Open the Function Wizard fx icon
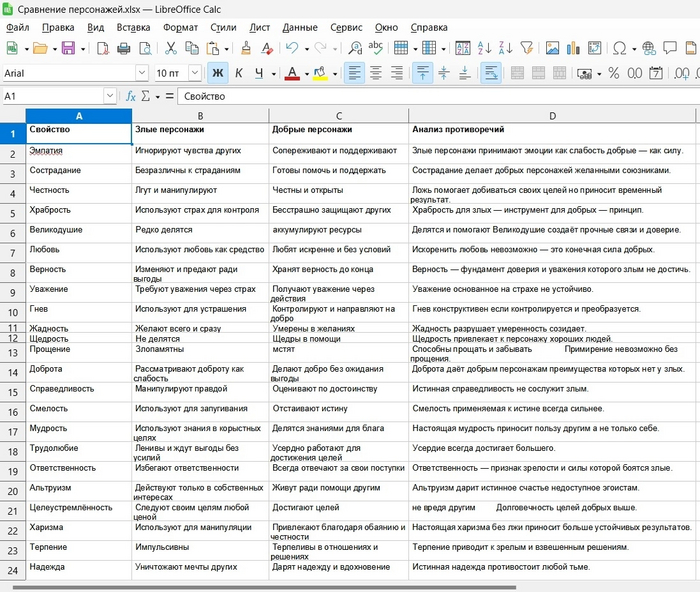The image size is (700, 592). coord(130,96)
